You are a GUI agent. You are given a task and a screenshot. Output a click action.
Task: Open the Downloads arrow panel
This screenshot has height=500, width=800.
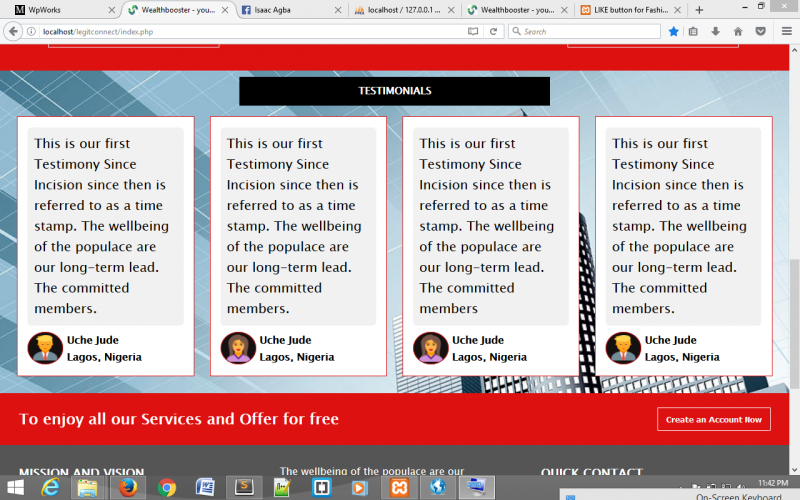(x=715, y=32)
